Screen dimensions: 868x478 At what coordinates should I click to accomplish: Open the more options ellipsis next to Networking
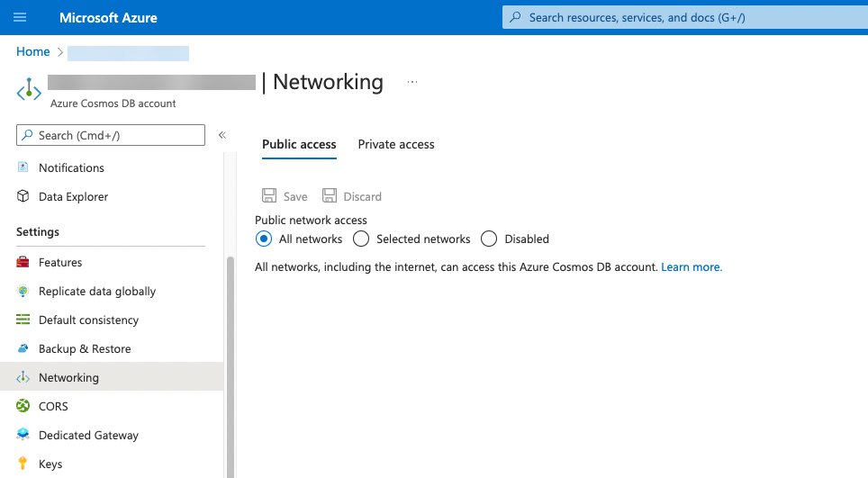(411, 82)
